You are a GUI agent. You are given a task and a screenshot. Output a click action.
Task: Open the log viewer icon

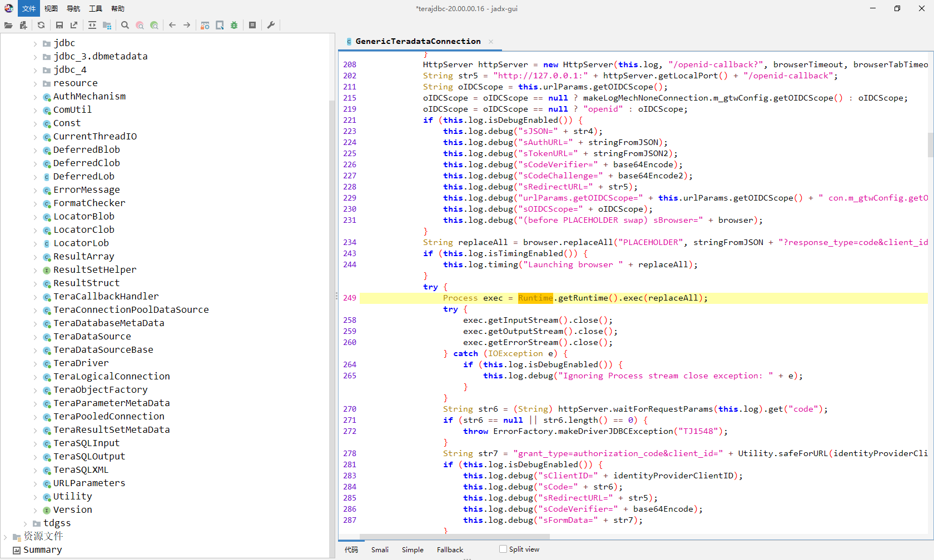(x=252, y=25)
